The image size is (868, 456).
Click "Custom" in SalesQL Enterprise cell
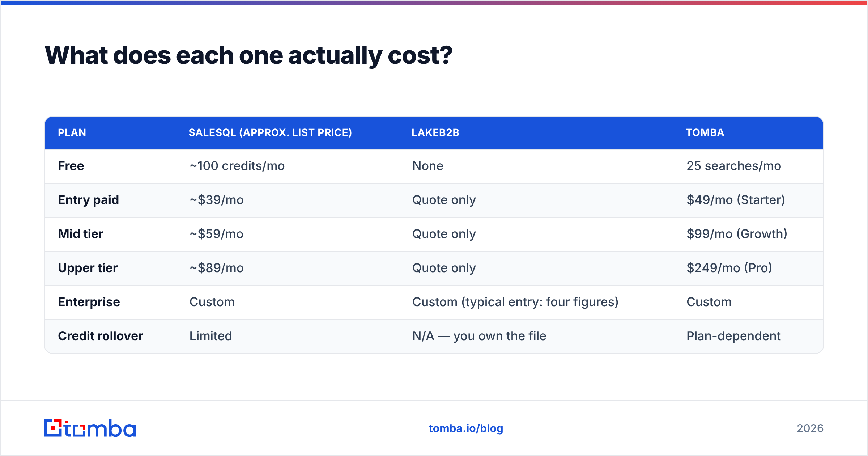click(x=212, y=302)
